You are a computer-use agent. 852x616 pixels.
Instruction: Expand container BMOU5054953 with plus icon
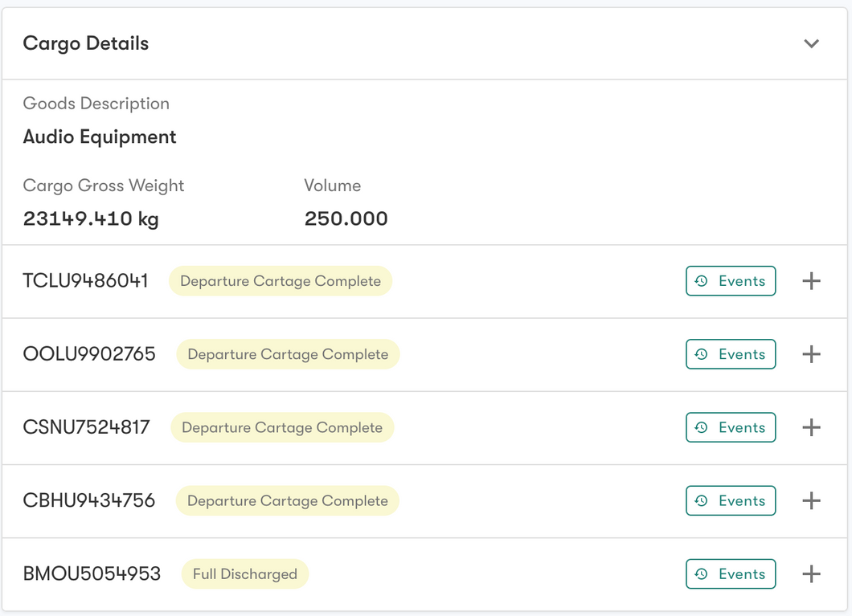click(x=811, y=574)
